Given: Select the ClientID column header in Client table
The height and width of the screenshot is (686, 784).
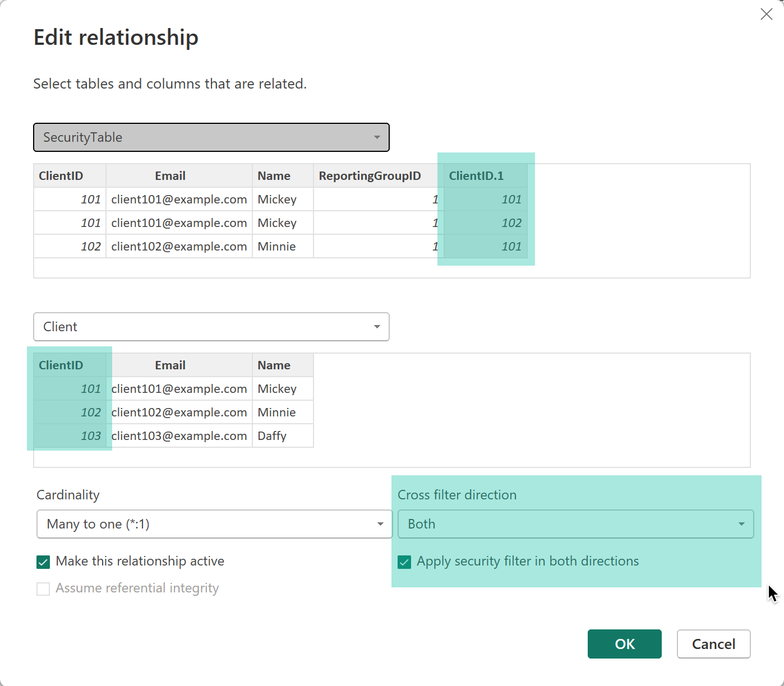Looking at the screenshot, I should (70, 365).
